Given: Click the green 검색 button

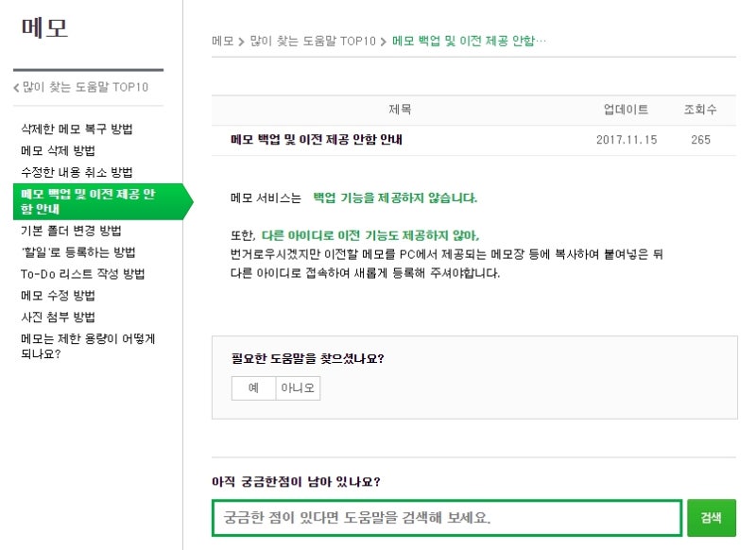Looking at the screenshot, I should 712,518.
